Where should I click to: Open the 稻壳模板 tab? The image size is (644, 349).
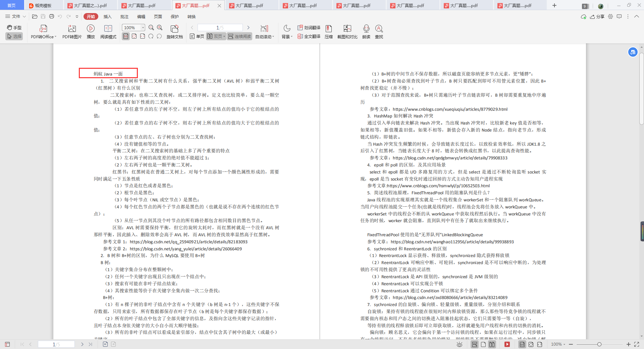point(43,5)
